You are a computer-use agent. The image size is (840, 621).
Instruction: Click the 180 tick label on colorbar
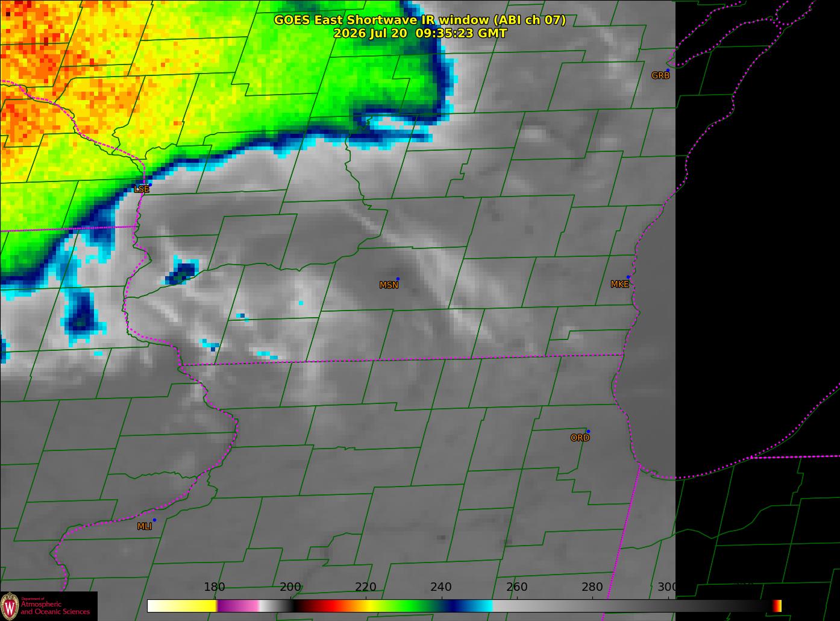point(215,587)
